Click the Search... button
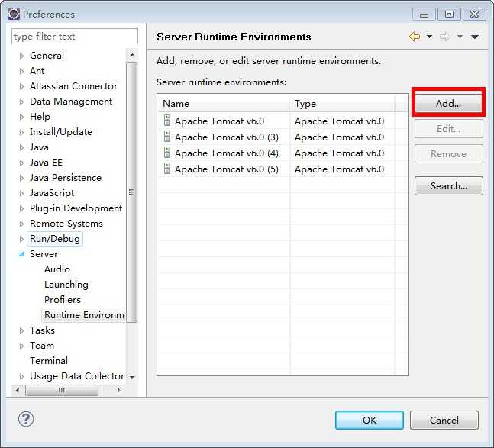494x448 pixels. (x=449, y=185)
